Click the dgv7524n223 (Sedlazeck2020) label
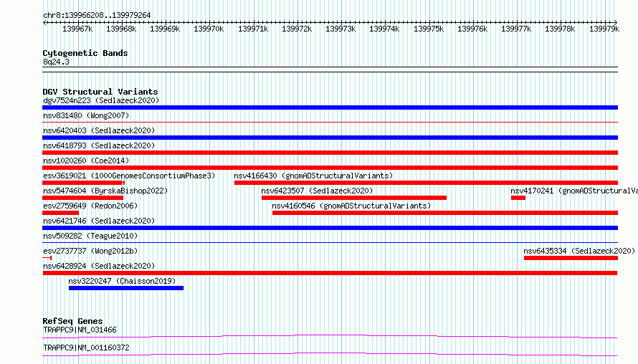 pyautogui.click(x=101, y=100)
